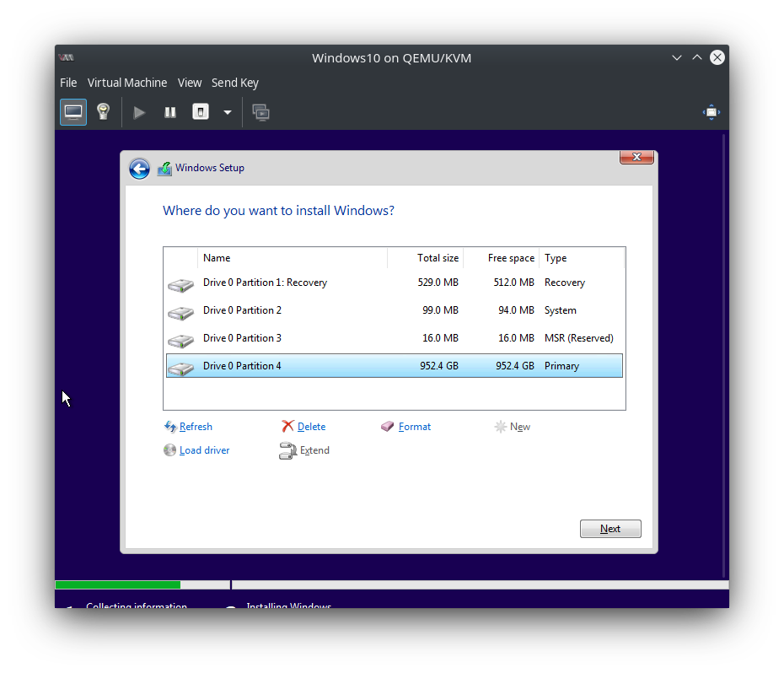Viewport: 784px width, 673px height.
Task: Click the Refresh link
Action: tap(196, 427)
